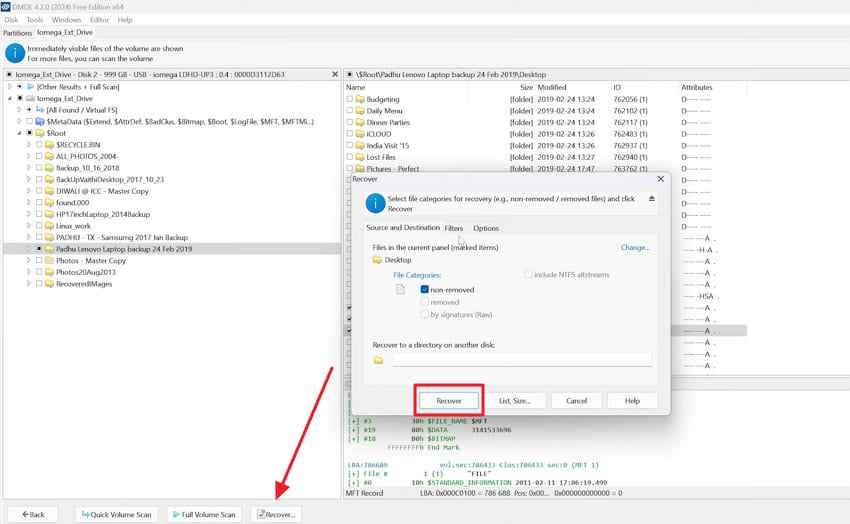Collapse the $Root tree node
850x524 pixels.
coord(20,133)
